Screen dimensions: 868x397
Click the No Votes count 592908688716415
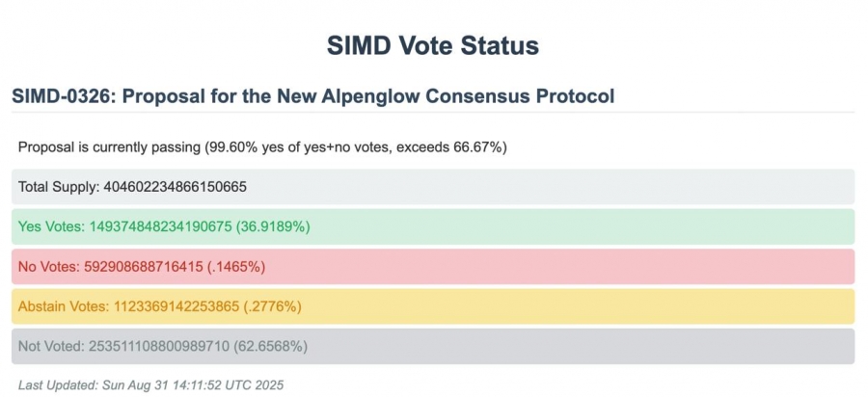coord(144,267)
